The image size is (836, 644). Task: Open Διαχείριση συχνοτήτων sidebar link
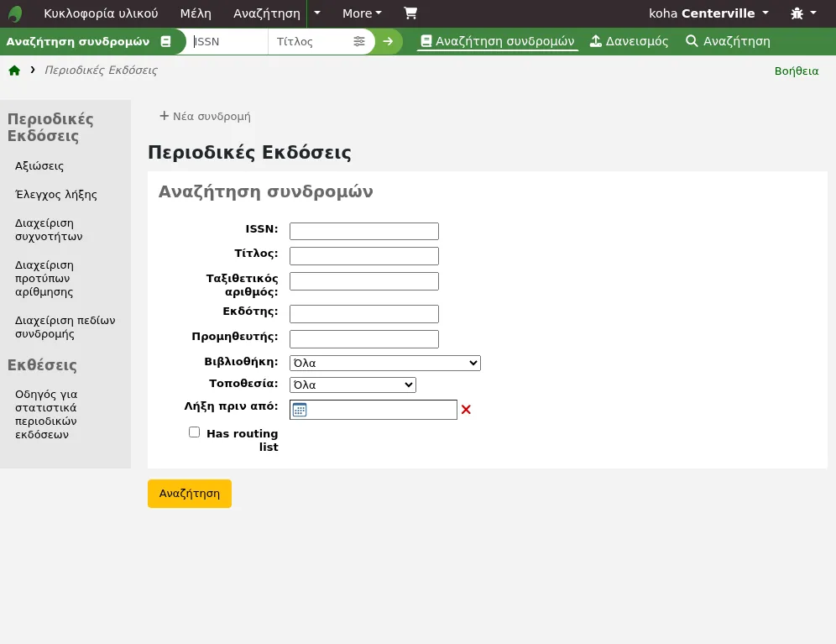pyautogui.click(x=49, y=229)
